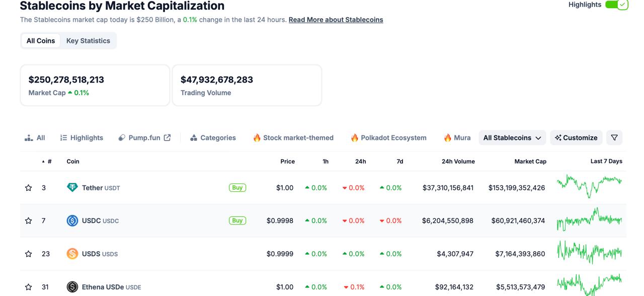Open the Pump.fun tab

pos(144,138)
